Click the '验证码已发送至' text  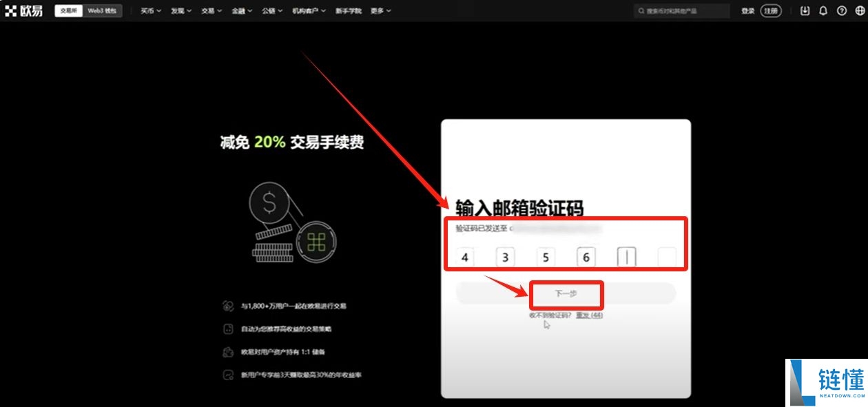pyautogui.click(x=482, y=228)
